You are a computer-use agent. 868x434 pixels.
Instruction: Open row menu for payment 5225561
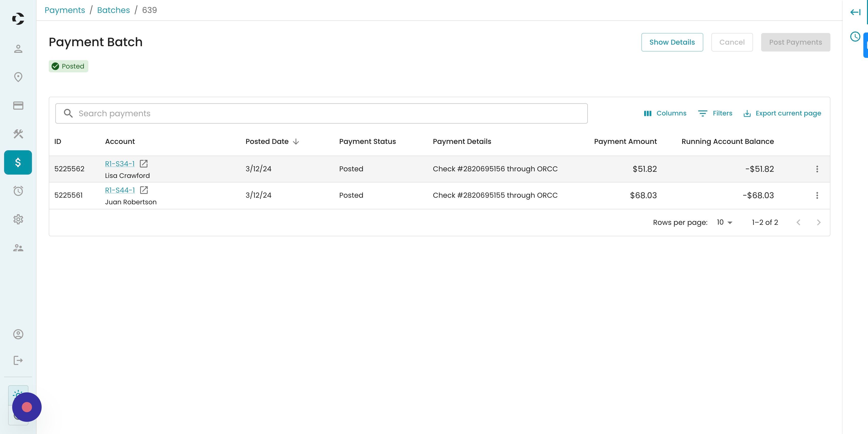(x=817, y=195)
